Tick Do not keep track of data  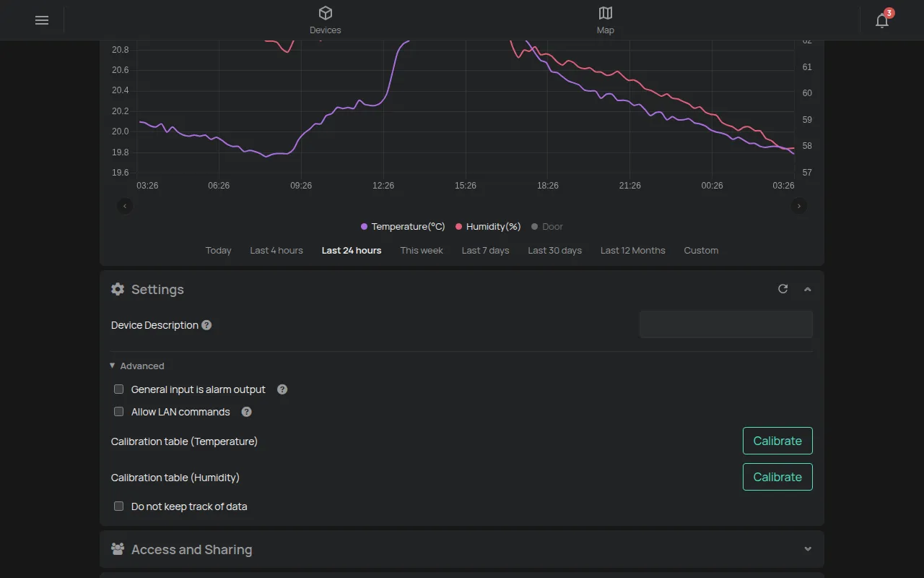(119, 506)
